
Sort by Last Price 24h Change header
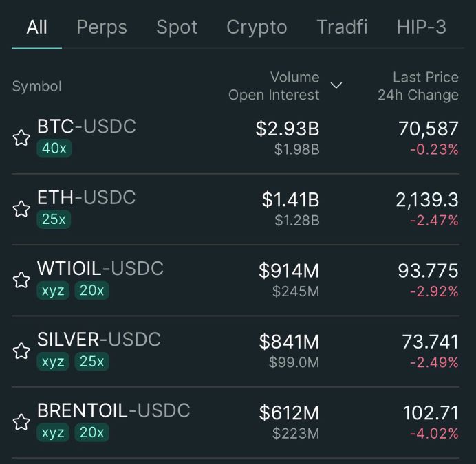(418, 86)
